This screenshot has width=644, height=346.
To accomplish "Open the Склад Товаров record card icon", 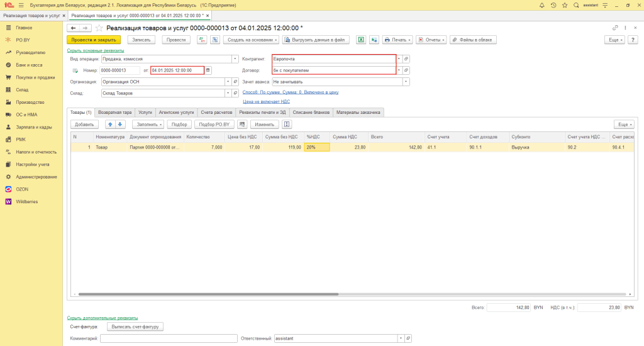I will 235,93.
